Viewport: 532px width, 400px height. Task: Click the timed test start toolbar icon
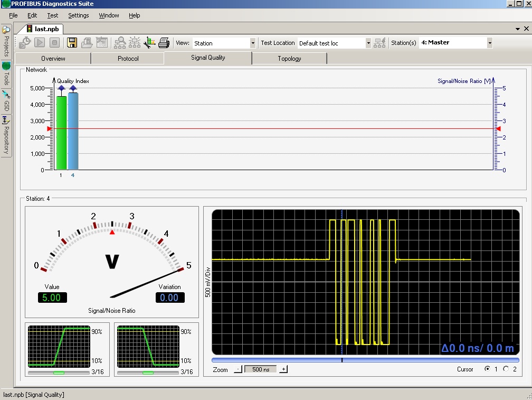pyautogui.click(x=25, y=43)
